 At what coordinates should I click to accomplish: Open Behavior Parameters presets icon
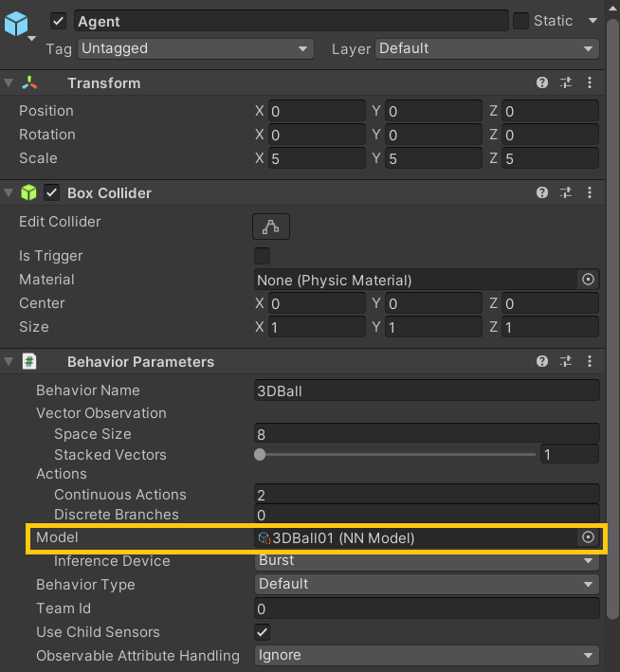pyautogui.click(x=566, y=361)
